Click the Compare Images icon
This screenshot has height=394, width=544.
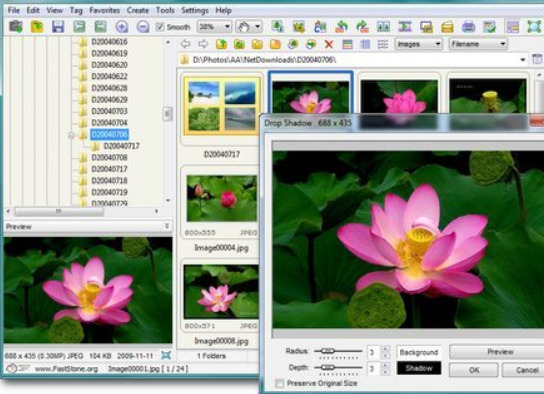(383, 26)
